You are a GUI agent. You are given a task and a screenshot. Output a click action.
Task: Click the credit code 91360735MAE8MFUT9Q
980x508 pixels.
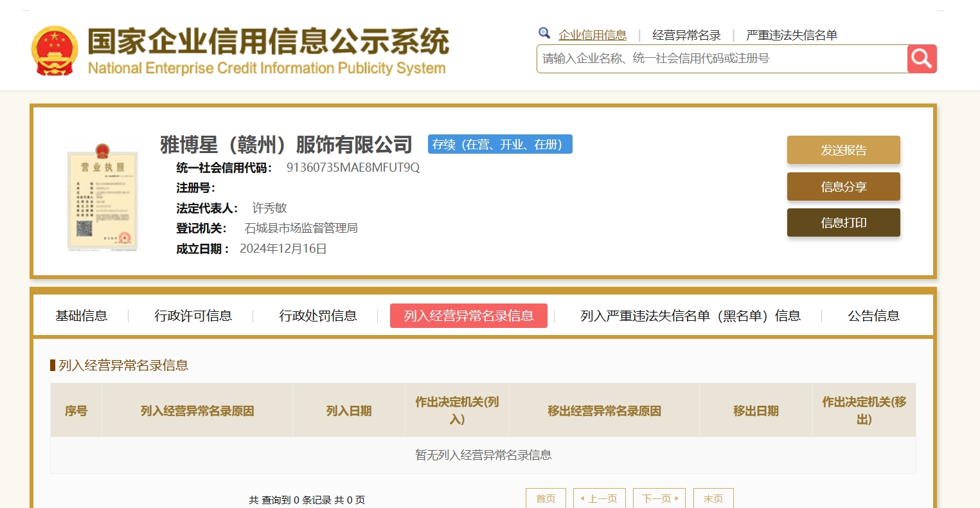coord(353,168)
